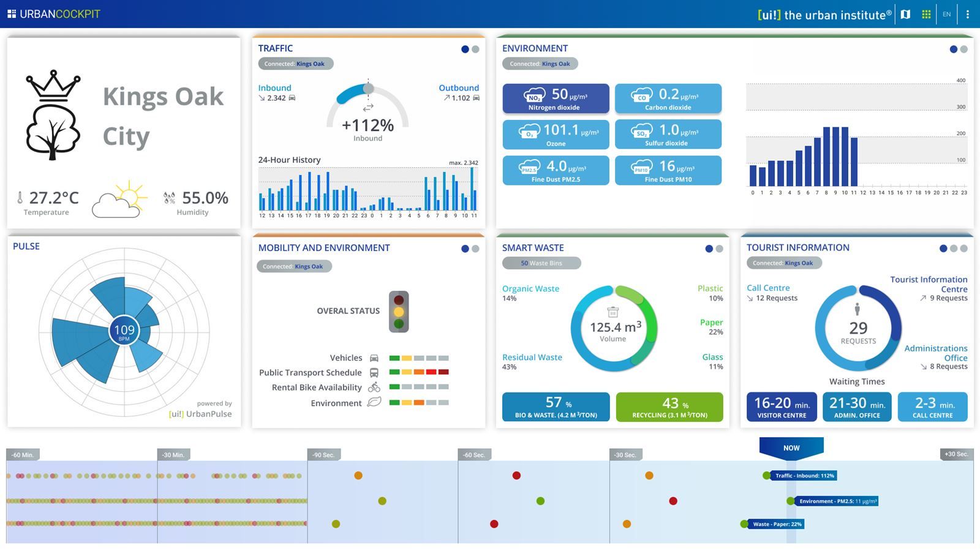980x551 pixels.
Task: Select the Ozone O3 measurement tile
Action: 556,134
